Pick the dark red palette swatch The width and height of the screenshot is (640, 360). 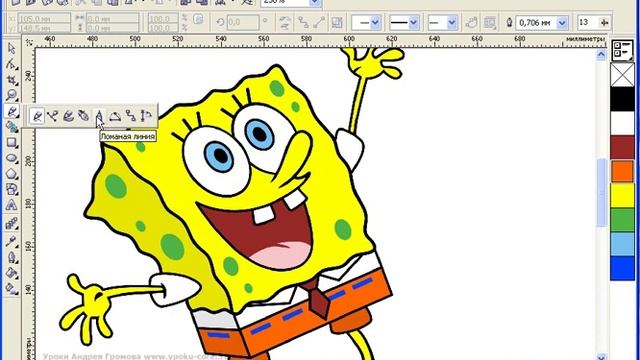[x=622, y=147]
